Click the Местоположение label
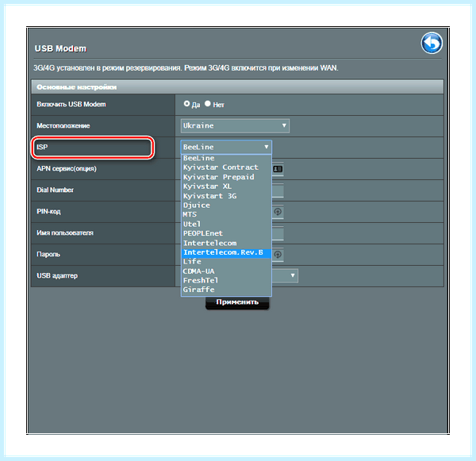The width and height of the screenshot is (476, 461). click(x=63, y=125)
